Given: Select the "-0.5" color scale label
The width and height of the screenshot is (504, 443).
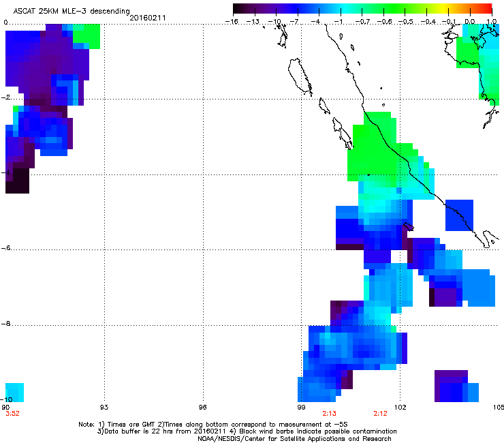Looking at the screenshot, I should point(406,22).
